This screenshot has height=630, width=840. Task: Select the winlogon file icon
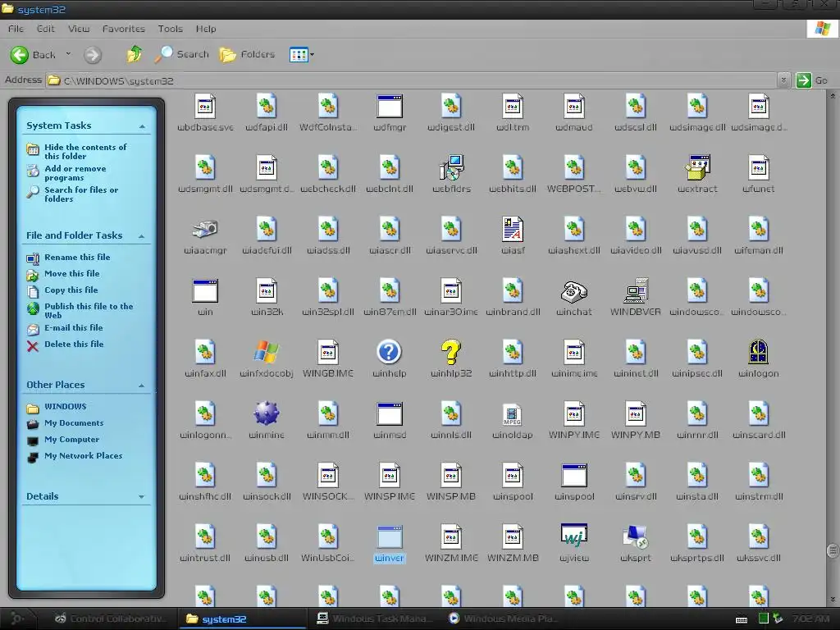758,352
